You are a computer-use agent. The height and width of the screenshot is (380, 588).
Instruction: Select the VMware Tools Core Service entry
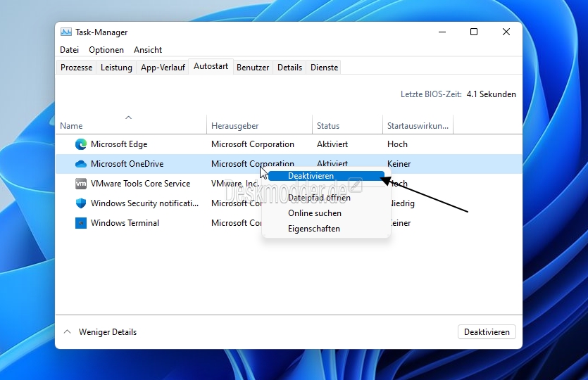coord(141,184)
